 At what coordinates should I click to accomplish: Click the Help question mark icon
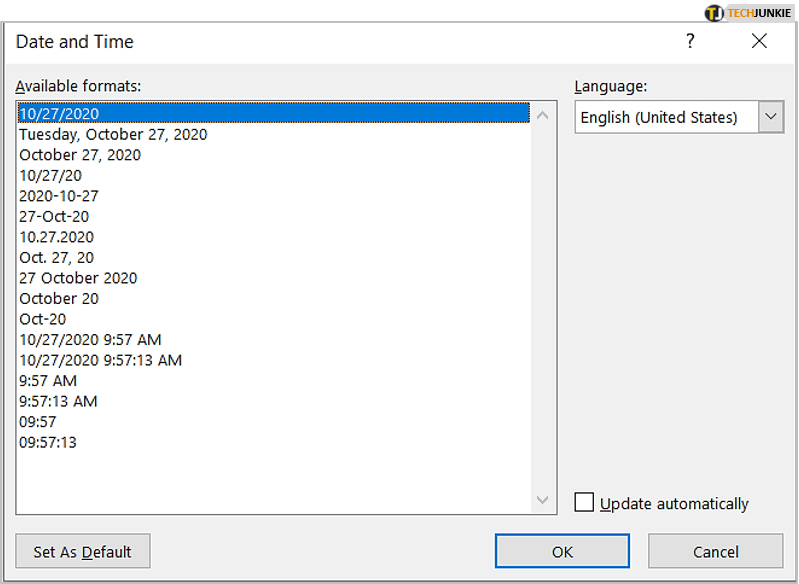[x=689, y=41]
